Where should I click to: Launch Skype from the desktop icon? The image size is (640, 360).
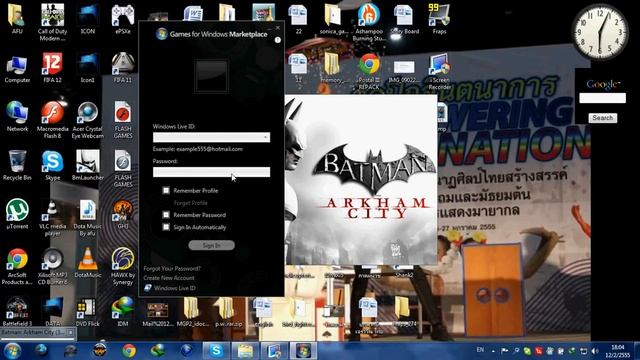(x=52, y=165)
